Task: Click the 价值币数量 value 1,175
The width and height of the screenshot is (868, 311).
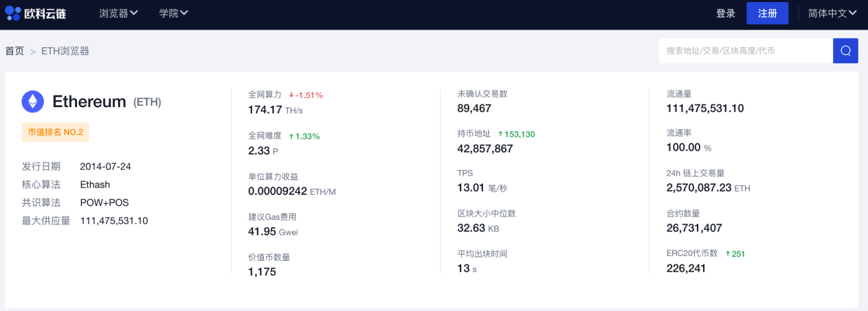Action: 262,272
